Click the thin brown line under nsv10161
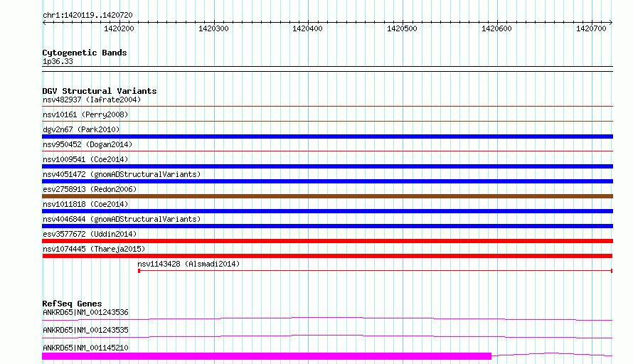The height and width of the screenshot is (364, 633). click(x=327, y=121)
